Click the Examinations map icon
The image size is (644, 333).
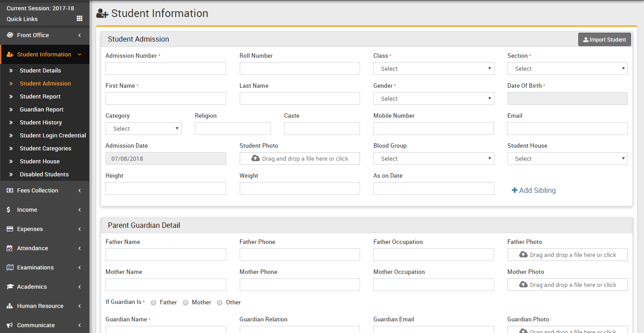point(10,267)
